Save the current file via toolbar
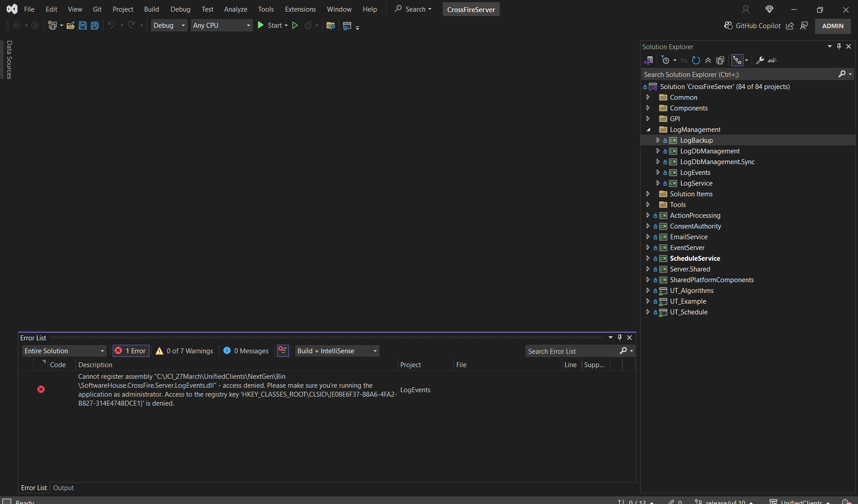858x504 pixels. point(83,25)
